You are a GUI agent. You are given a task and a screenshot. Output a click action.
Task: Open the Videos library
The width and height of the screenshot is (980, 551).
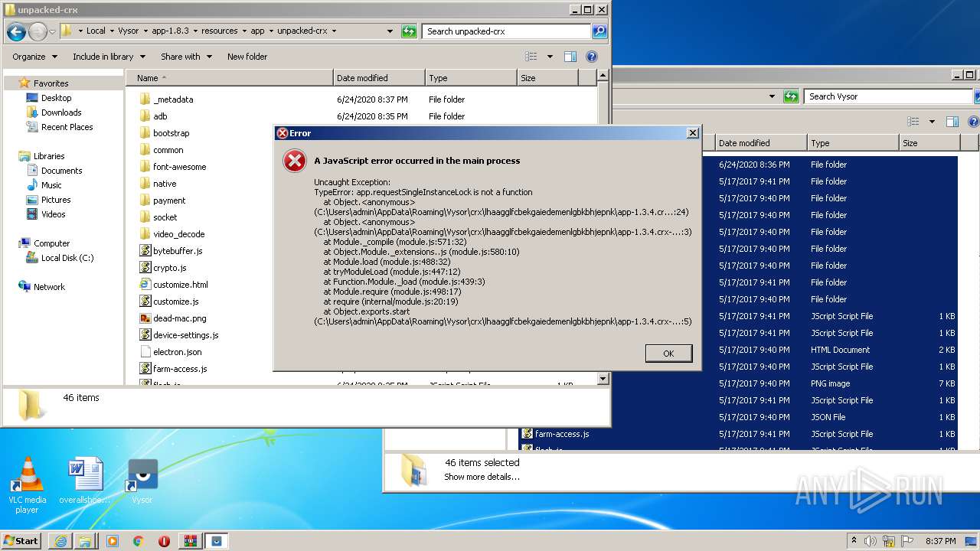[x=53, y=214]
